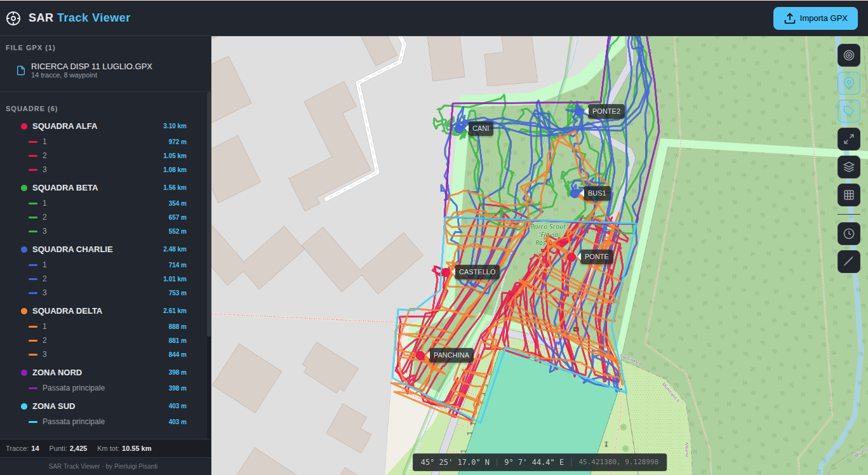
Task: Click the GPX file document icon
Action: coord(21,70)
